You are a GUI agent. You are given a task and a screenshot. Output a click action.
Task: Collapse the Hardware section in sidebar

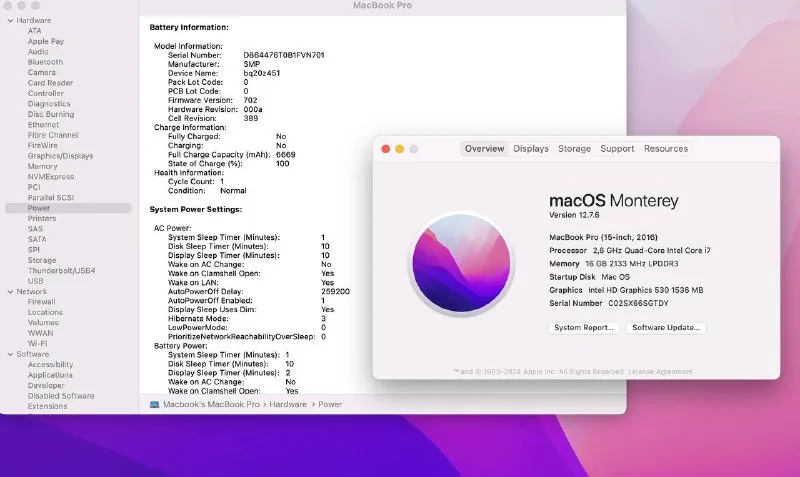coord(10,20)
